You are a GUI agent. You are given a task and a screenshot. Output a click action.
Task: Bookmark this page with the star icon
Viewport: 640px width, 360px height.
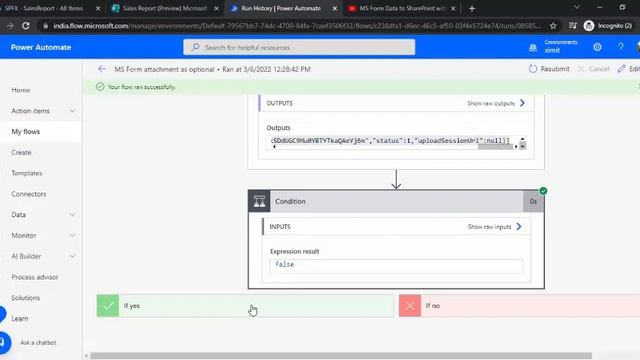(x=553, y=26)
